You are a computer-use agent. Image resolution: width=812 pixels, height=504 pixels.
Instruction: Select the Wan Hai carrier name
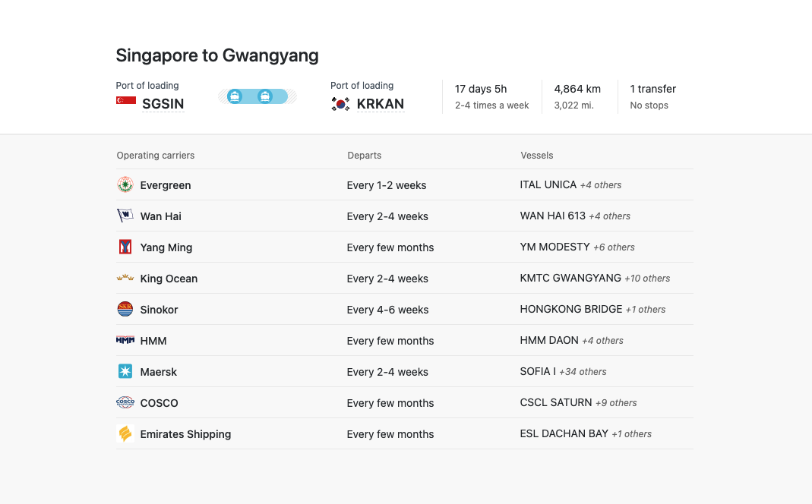[x=160, y=216]
